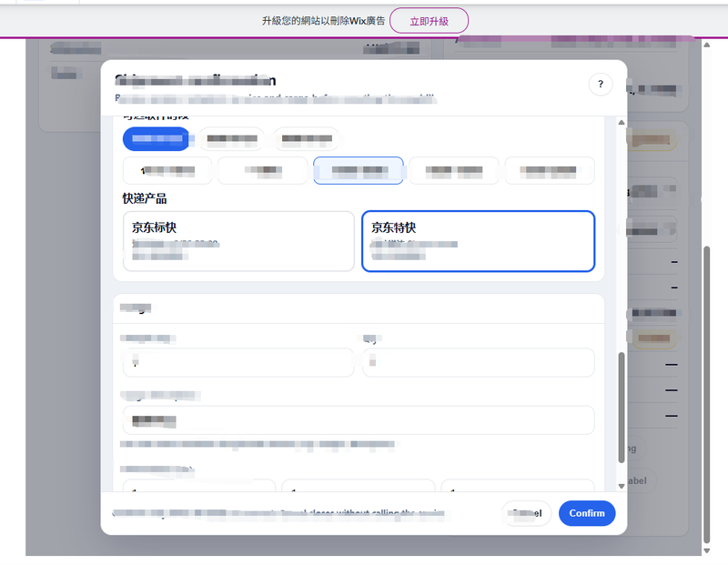Click the dialog scrollbar up arrow

(622, 123)
